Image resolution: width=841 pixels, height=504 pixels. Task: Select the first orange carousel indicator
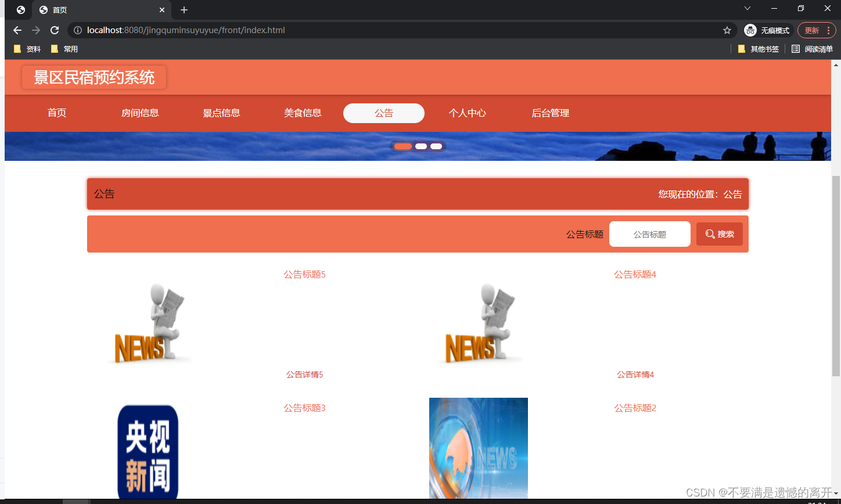click(402, 146)
